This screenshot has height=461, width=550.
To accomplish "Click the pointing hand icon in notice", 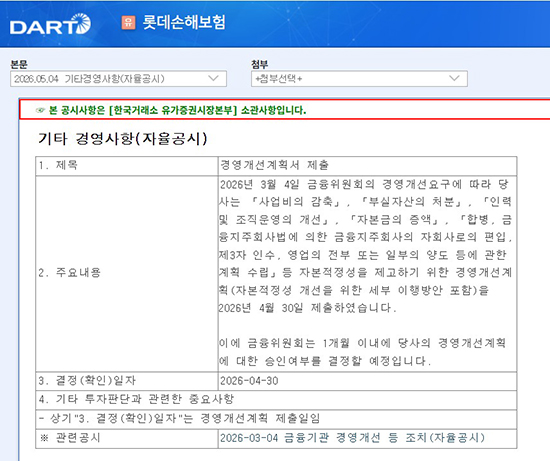I will (x=40, y=110).
